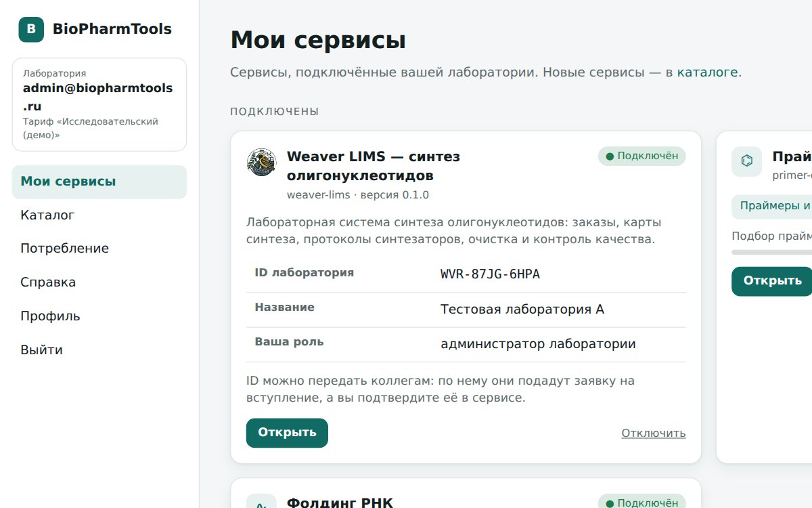
Task: Select Справка in the sidebar
Action: tap(99, 282)
